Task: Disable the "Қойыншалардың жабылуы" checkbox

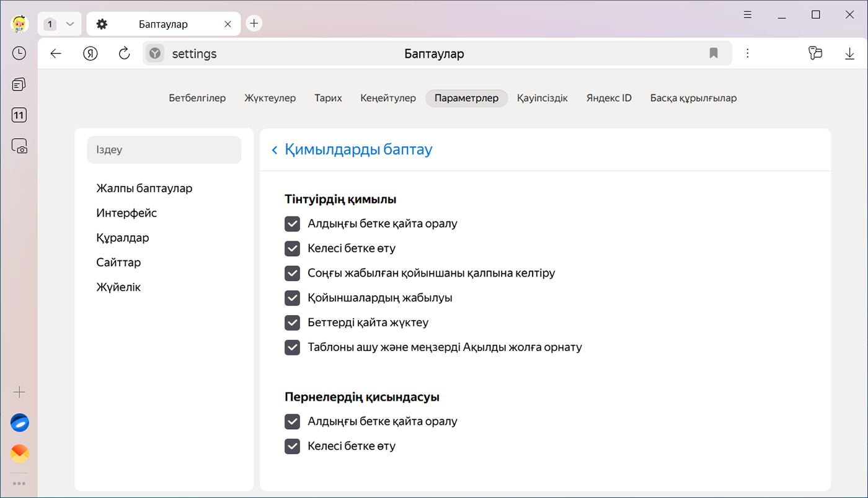Action: (292, 298)
